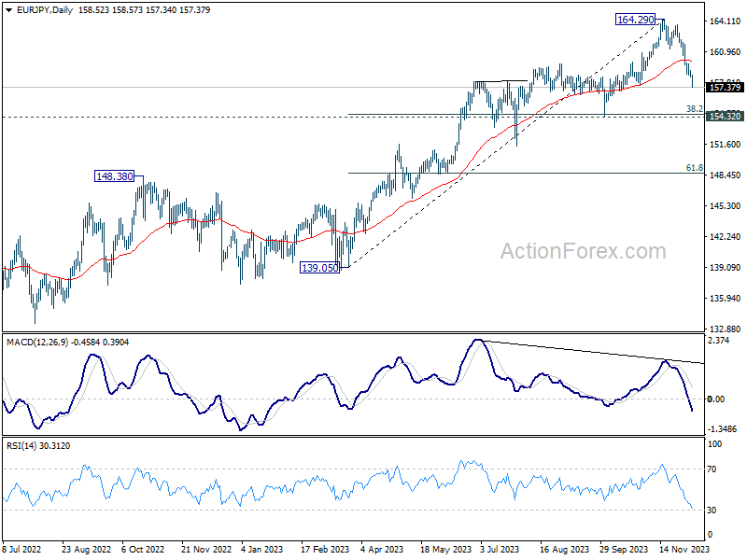Select the 16 Aug 2023 date label
Image resolution: width=747 pixels, height=560 pixels.
pos(565,549)
